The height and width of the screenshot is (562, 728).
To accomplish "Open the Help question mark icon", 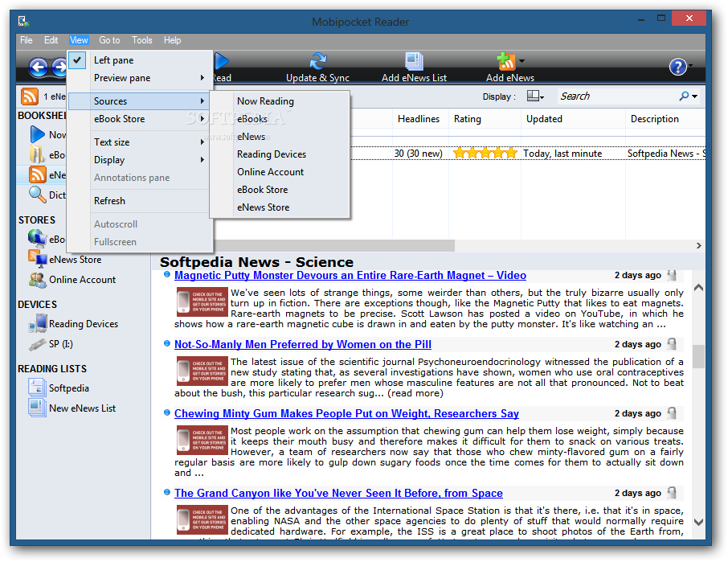I will [x=677, y=67].
